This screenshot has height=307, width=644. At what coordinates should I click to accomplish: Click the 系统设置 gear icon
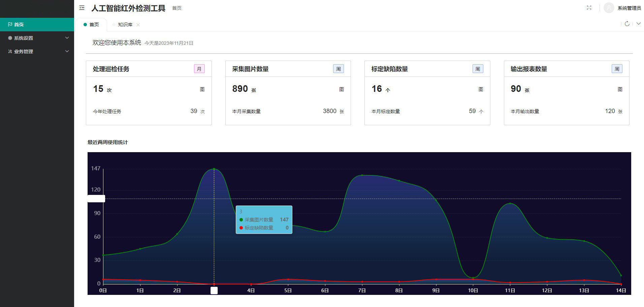(x=10, y=38)
